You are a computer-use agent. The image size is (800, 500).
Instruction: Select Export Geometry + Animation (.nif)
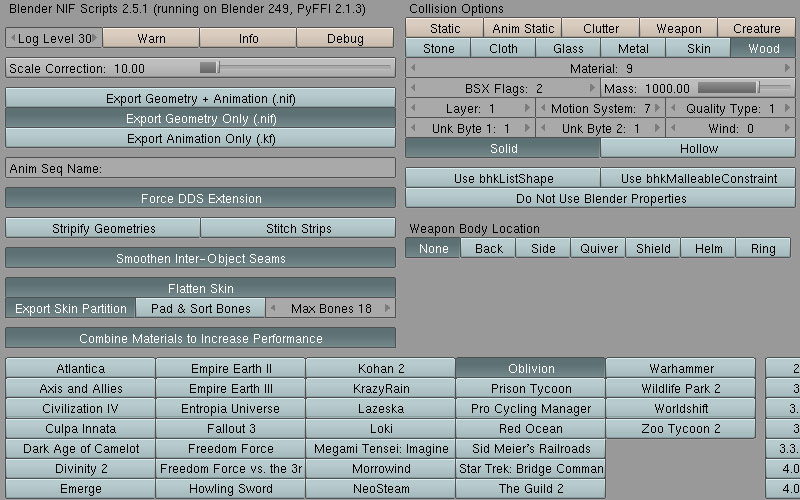[x=200, y=98]
